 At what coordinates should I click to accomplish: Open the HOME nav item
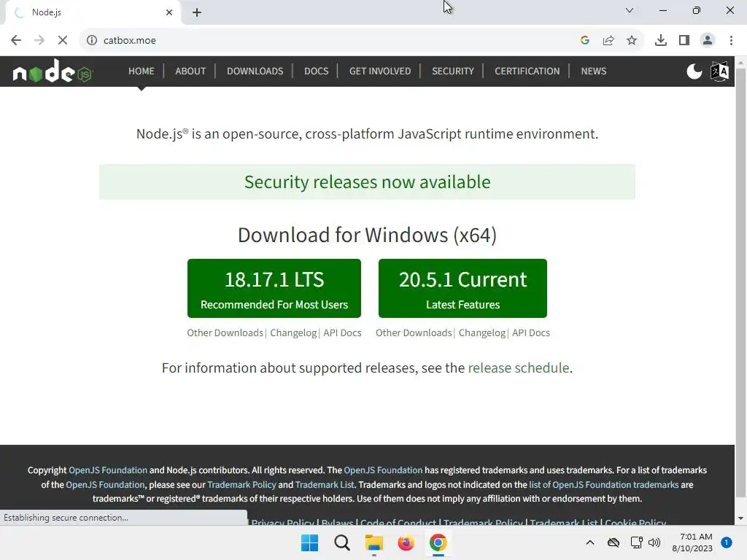[x=142, y=71]
